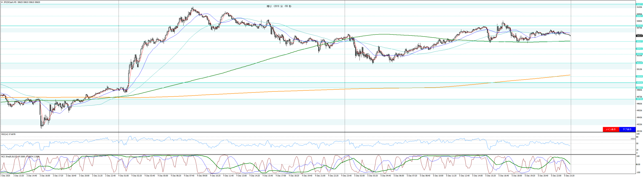Select the 50763 horizontal line price tag
The height and width of the screenshot is (178, 644).
coord(639,26)
